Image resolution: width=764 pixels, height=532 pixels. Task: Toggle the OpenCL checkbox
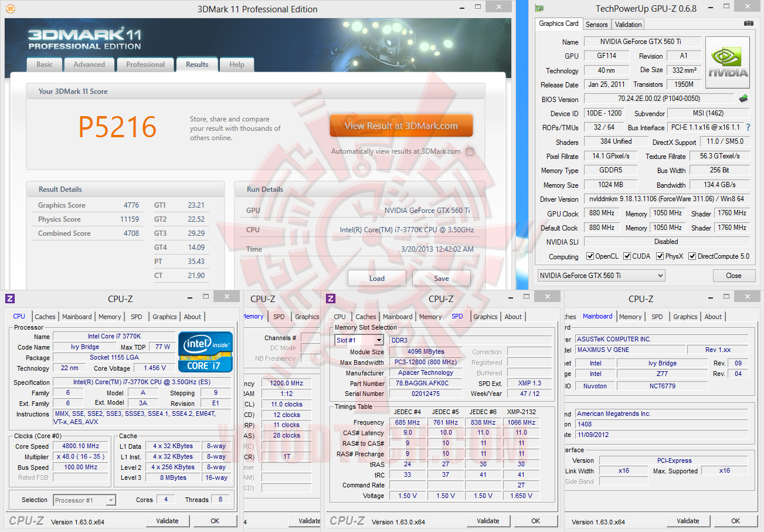click(590, 256)
